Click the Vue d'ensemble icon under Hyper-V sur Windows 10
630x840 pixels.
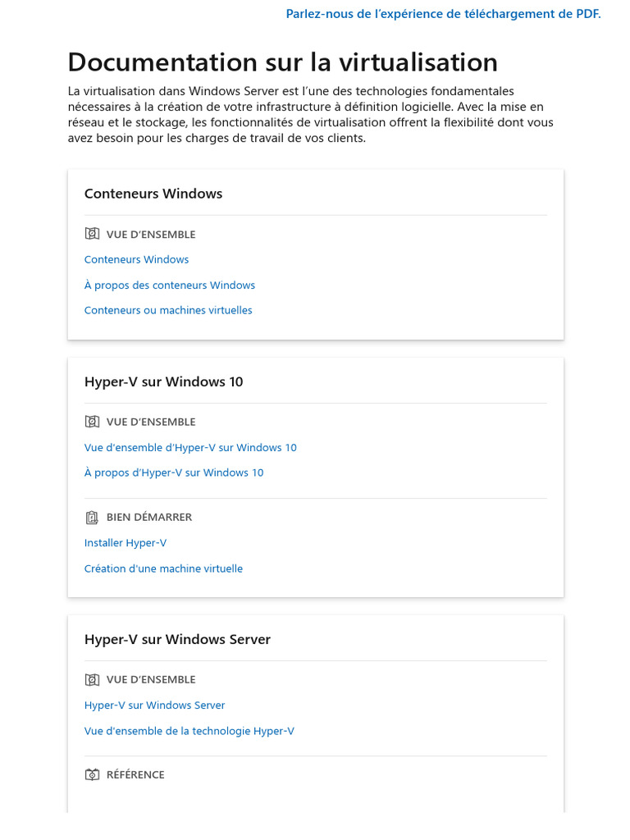coord(92,422)
